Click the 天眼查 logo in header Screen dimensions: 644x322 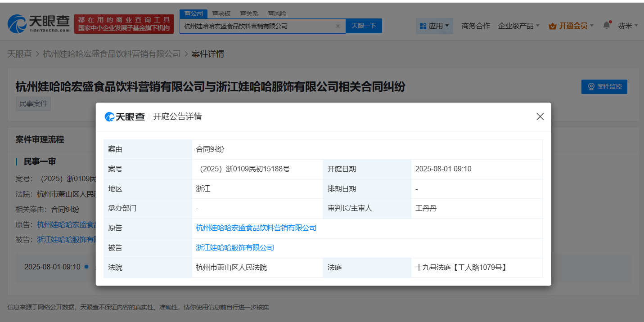click(39, 23)
